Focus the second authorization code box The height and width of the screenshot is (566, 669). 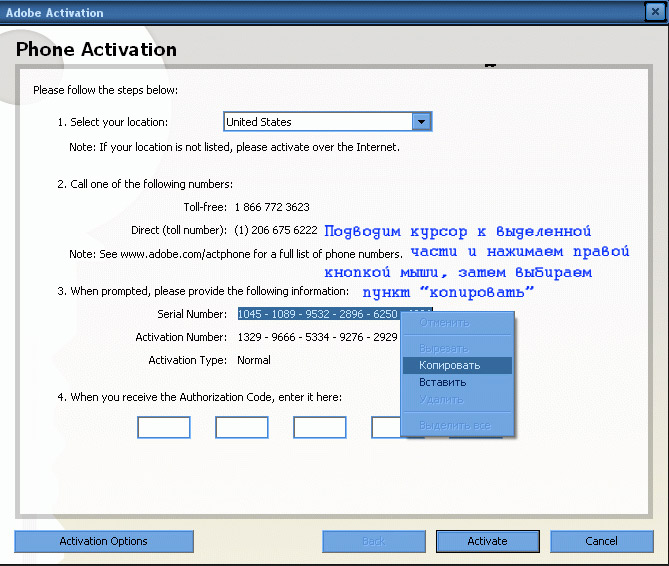(242, 428)
